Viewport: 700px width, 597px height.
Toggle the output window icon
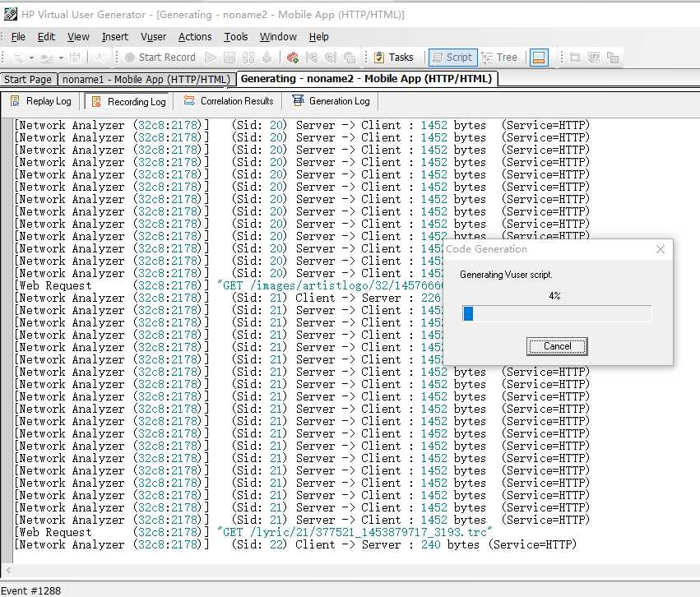pyautogui.click(x=539, y=57)
